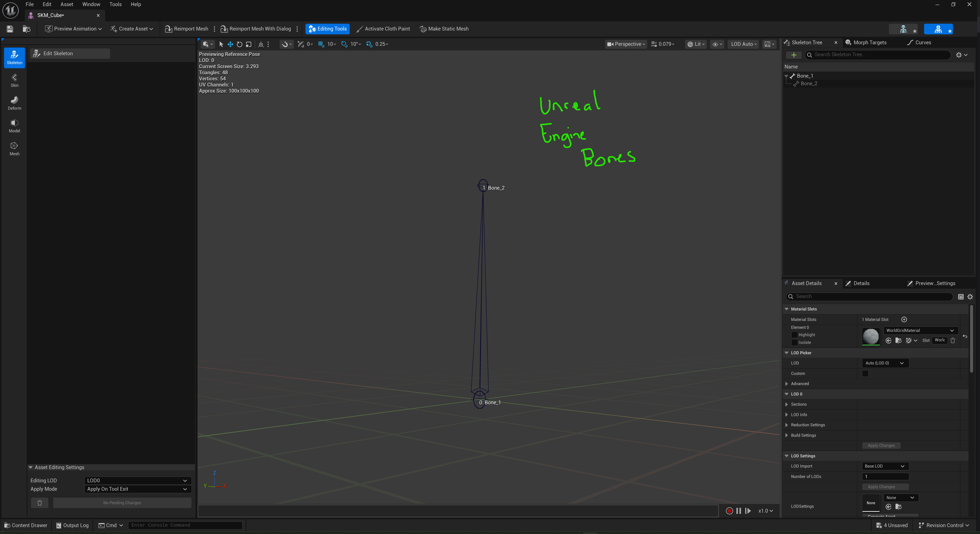Viewport: 980px width, 534px height.
Task: Click the Edit Skeleton button
Action: 70,54
